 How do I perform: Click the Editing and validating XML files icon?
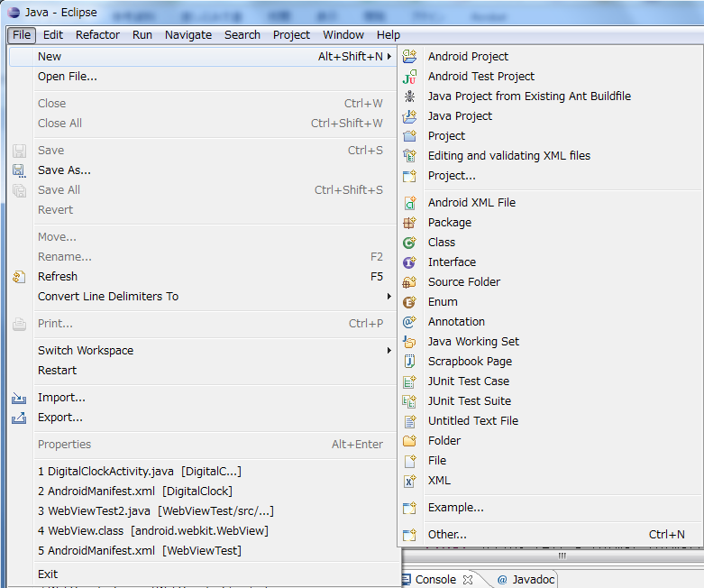[409, 156]
